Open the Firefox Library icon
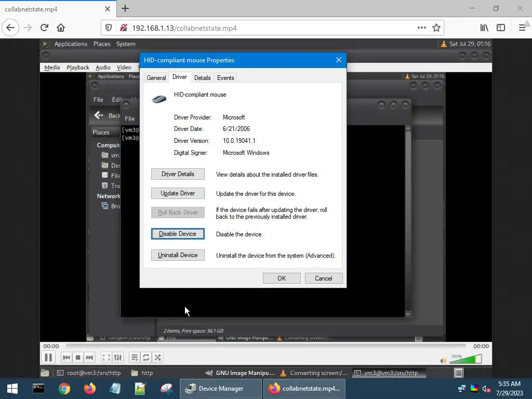The image size is (532, 399). click(x=484, y=28)
